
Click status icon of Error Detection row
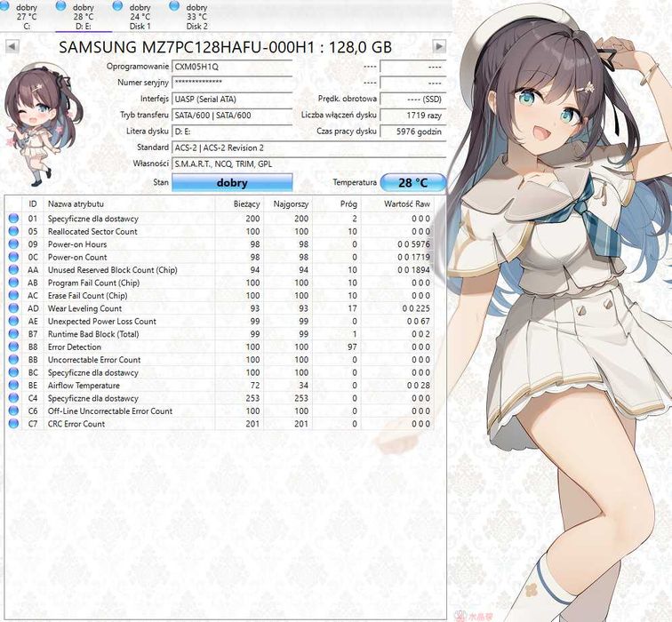pos(13,347)
